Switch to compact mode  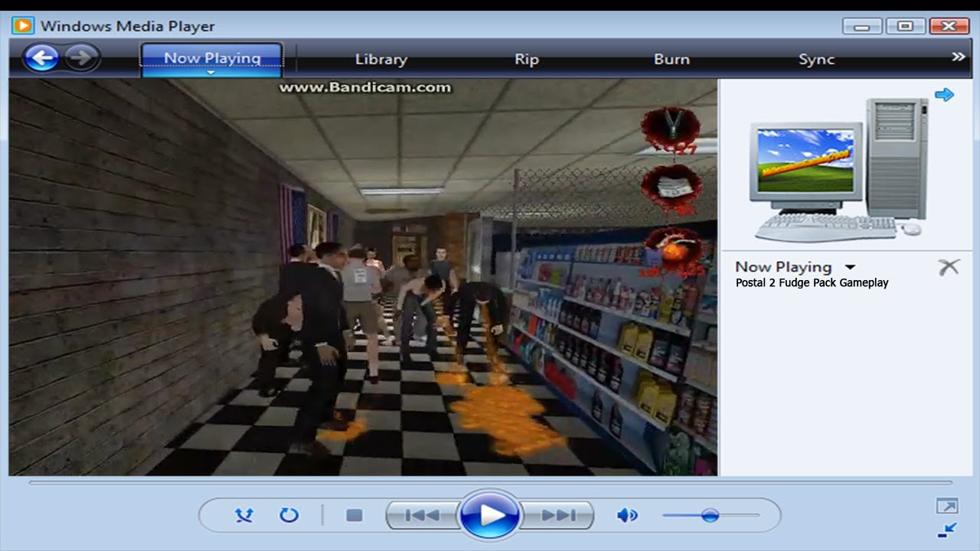point(946,530)
